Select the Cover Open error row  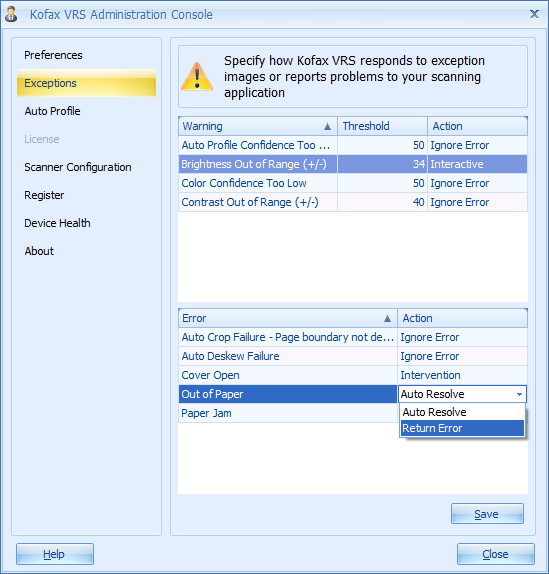pyautogui.click(x=353, y=375)
